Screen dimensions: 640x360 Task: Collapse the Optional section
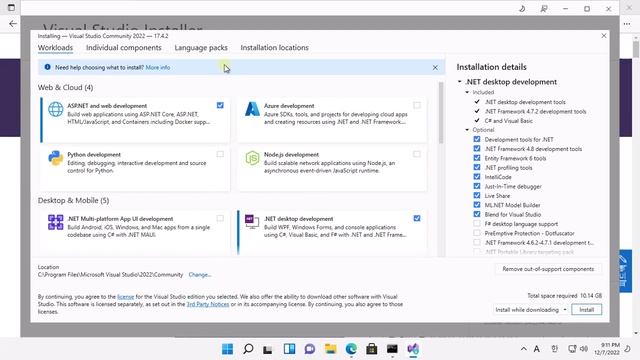point(467,130)
